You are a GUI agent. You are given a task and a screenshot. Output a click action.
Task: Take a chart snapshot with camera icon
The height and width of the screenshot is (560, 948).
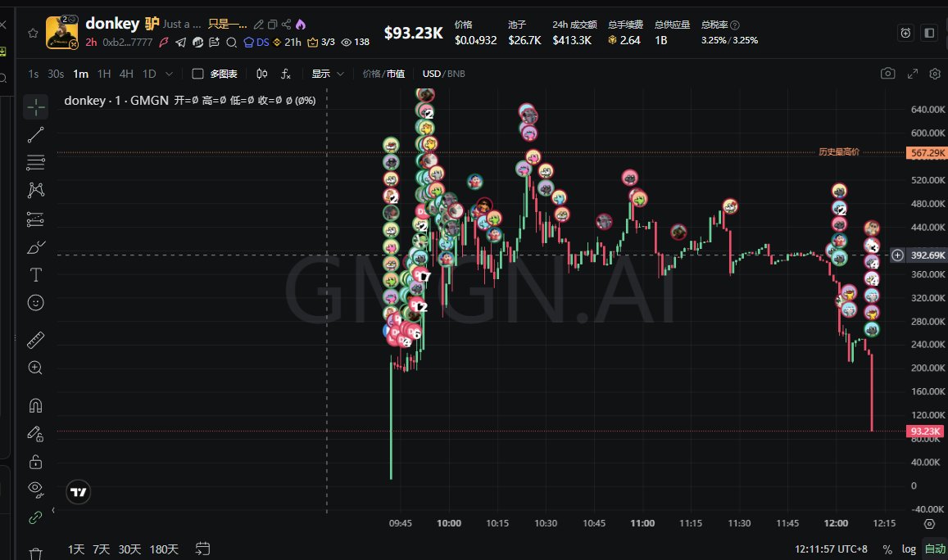887,74
